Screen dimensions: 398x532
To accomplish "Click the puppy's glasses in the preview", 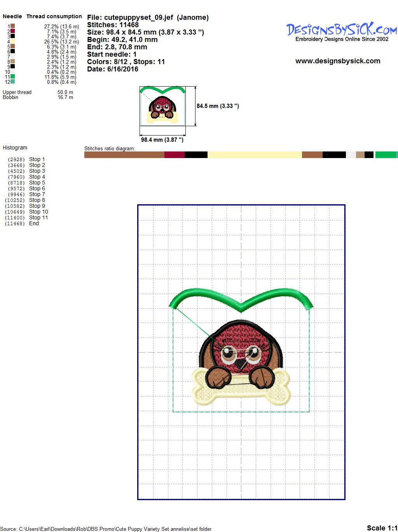I will tap(240, 353).
